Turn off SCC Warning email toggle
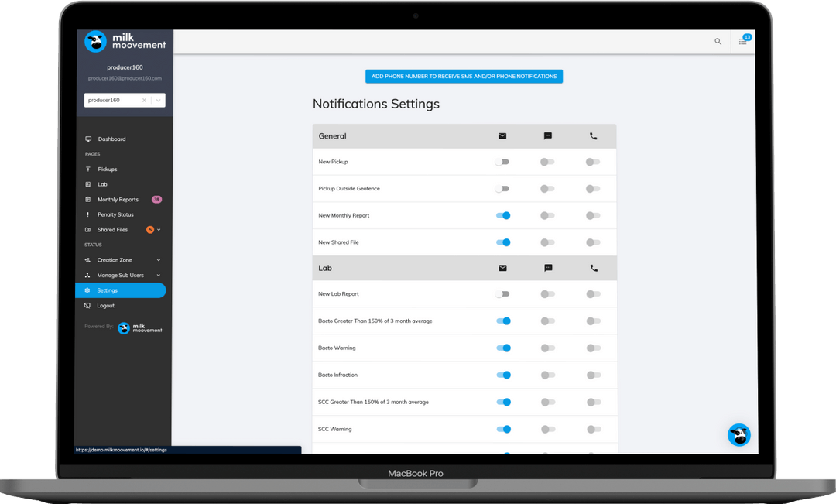 coord(504,429)
